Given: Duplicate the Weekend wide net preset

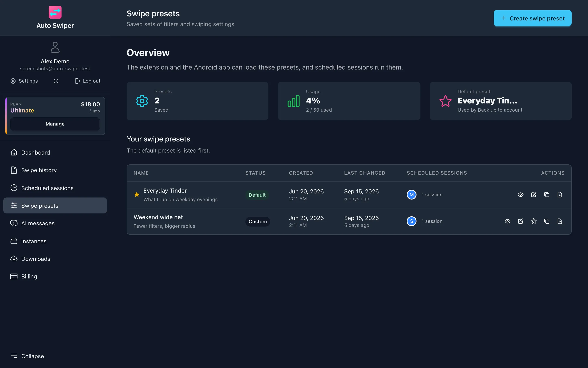Looking at the screenshot, I should (547, 221).
